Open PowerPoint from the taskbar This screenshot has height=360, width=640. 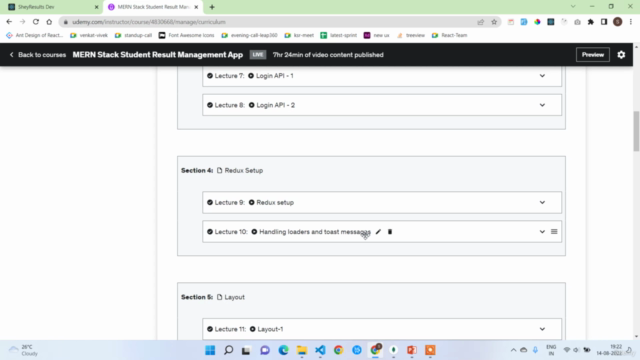(x=412, y=350)
